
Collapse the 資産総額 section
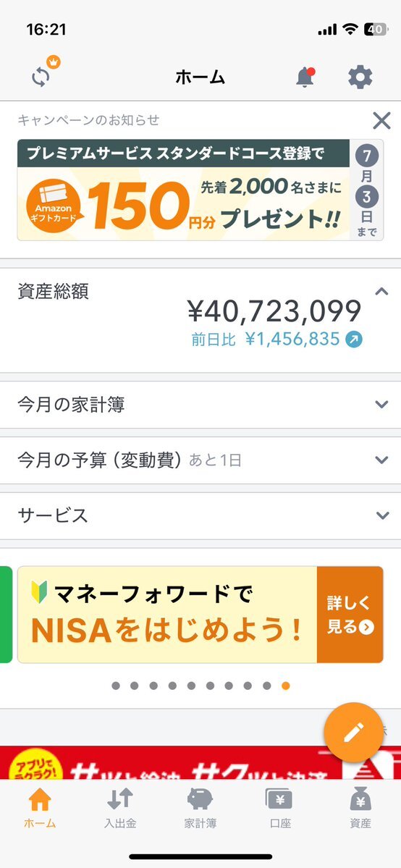coord(381,291)
